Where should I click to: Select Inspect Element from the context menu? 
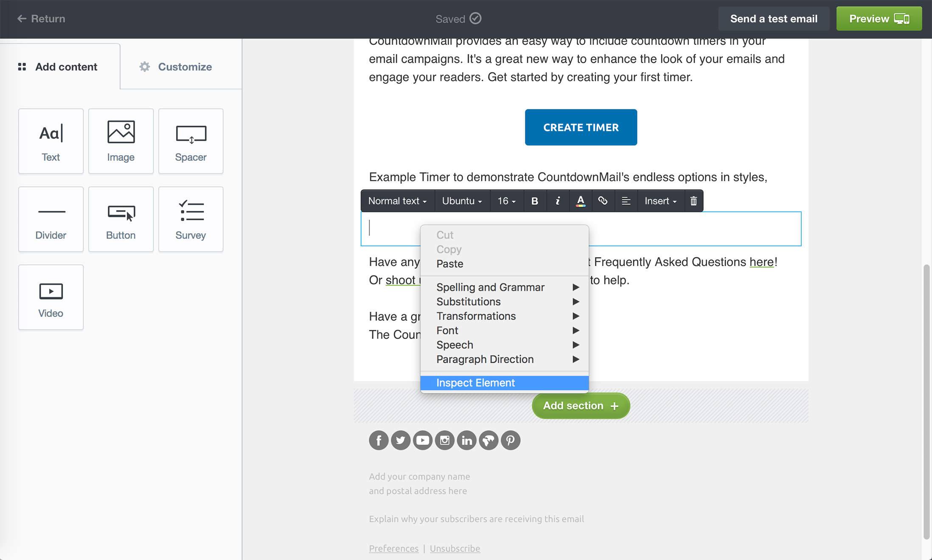click(x=475, y=382)
